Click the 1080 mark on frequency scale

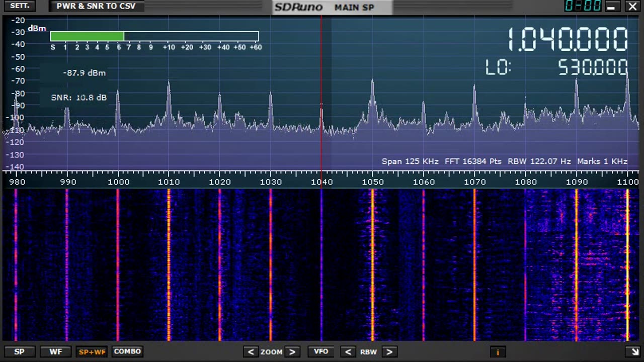[525, 182]
